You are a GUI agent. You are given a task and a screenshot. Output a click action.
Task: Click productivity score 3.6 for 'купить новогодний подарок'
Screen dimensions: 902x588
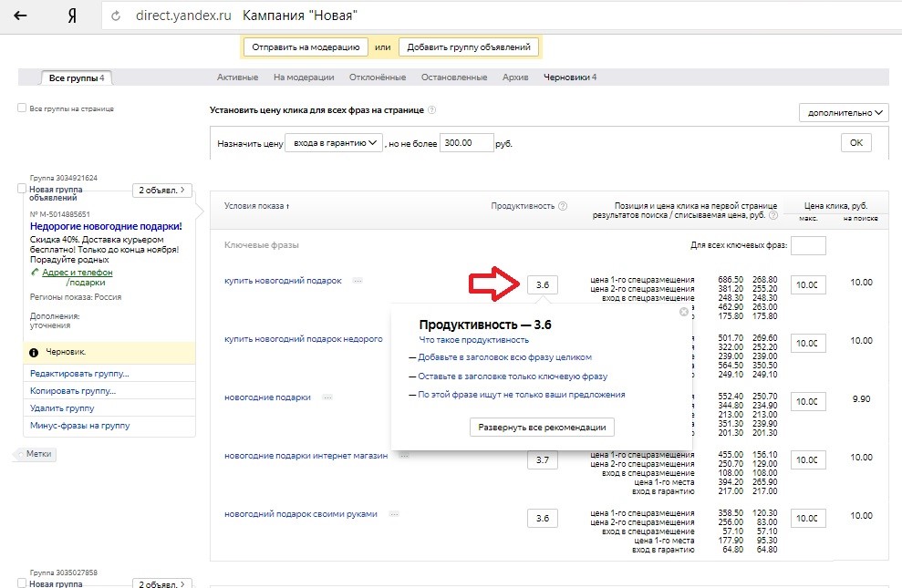click(x=543, y=284)
